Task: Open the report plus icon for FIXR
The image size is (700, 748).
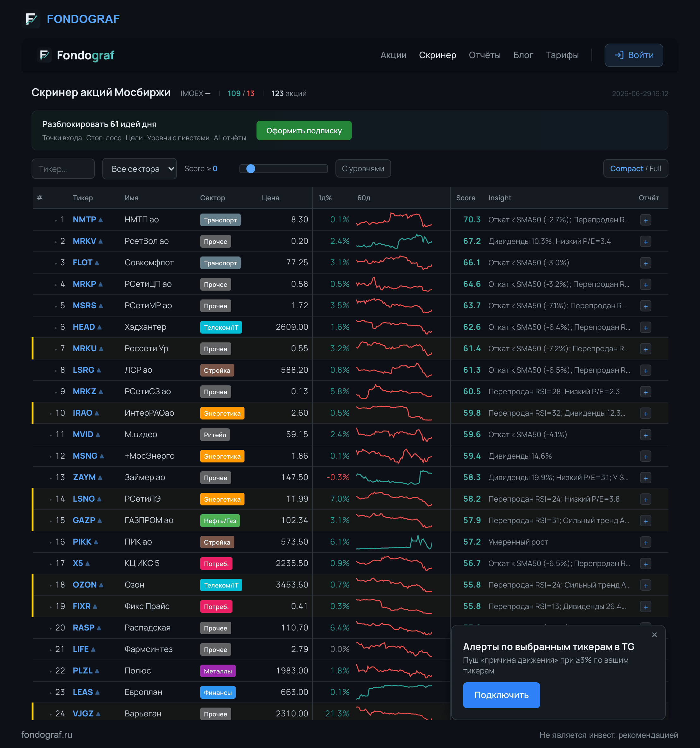Action: click(x=645, y=606)
